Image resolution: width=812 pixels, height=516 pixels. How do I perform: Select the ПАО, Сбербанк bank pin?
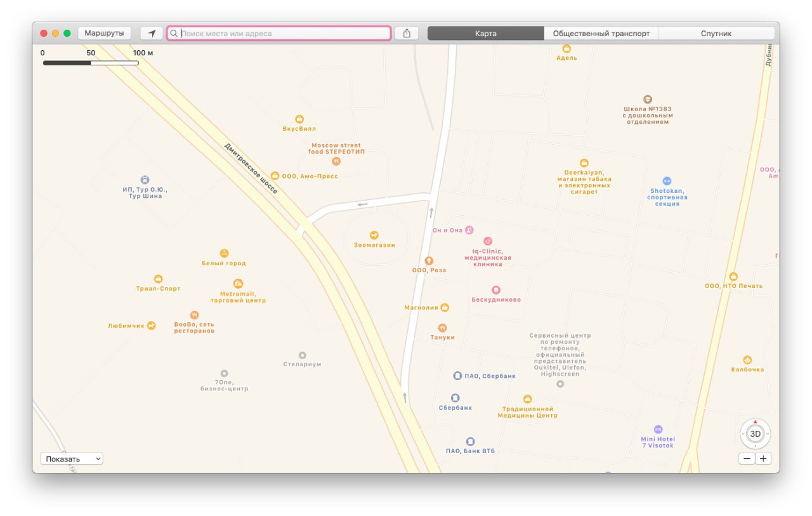pos(457,376)
